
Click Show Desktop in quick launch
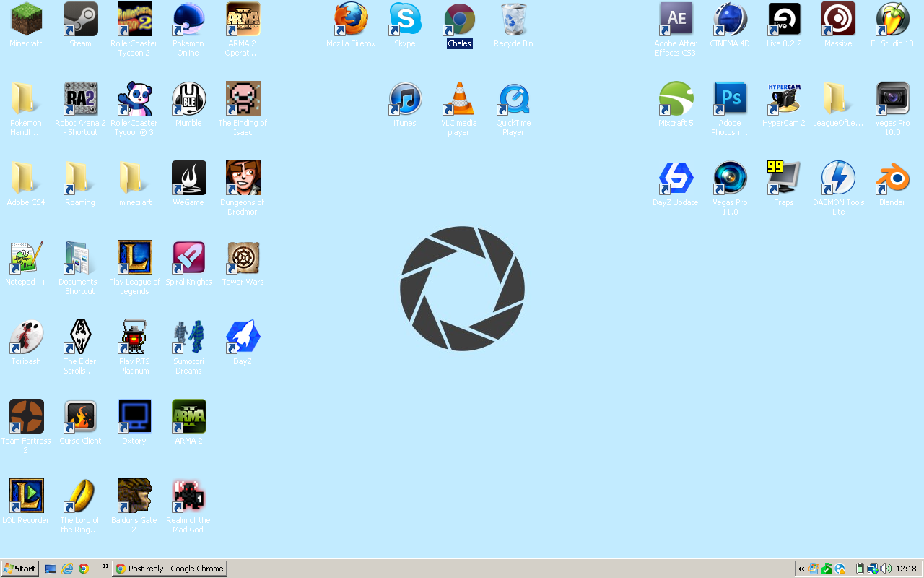pos(51,569)
